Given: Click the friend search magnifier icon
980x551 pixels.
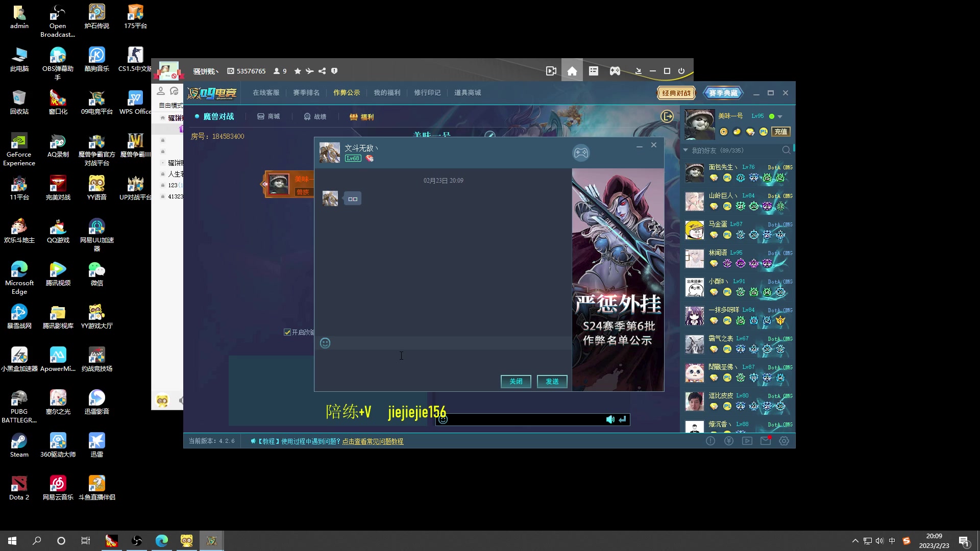Looking at the screenshot, I should tap(786, 151).
